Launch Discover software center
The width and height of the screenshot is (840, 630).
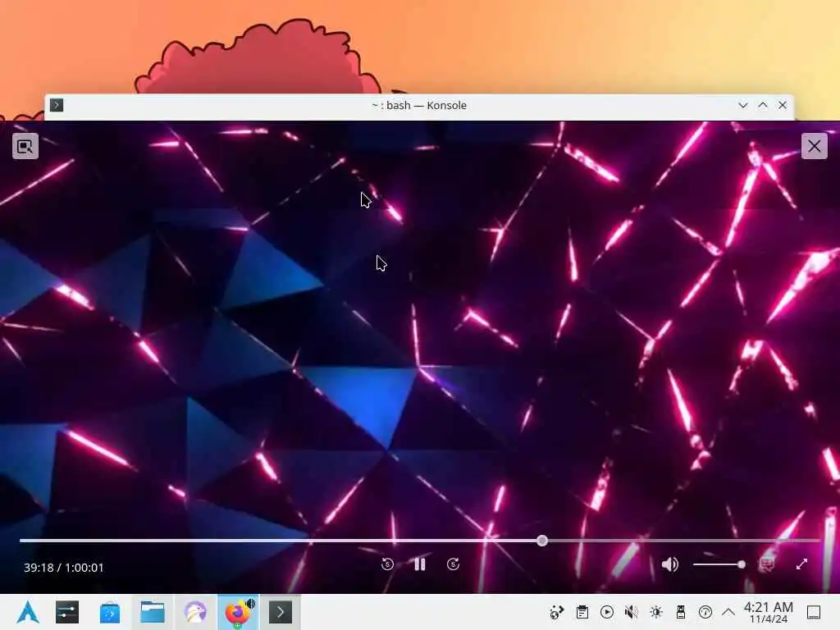[x=110, y=612]
